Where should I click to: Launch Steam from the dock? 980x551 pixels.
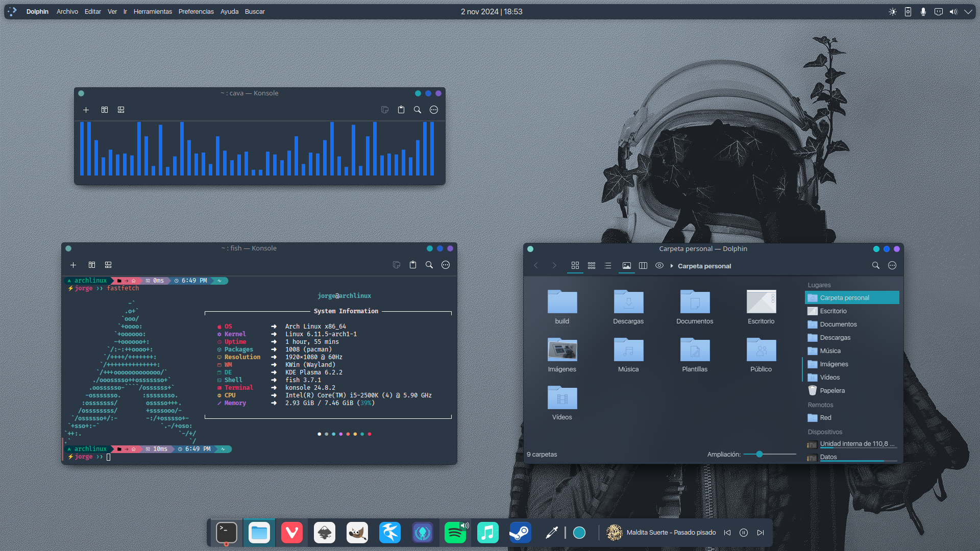521,533
